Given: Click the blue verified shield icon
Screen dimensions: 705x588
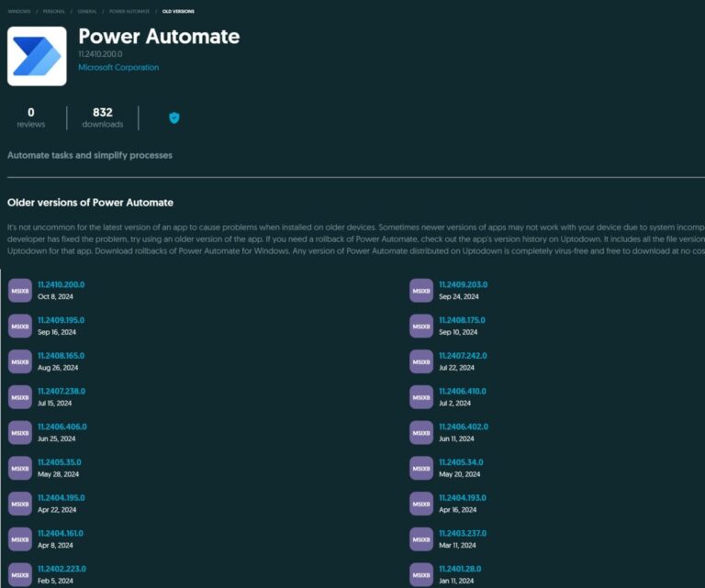Looking at the screenshot, I should tap(173, 118).
